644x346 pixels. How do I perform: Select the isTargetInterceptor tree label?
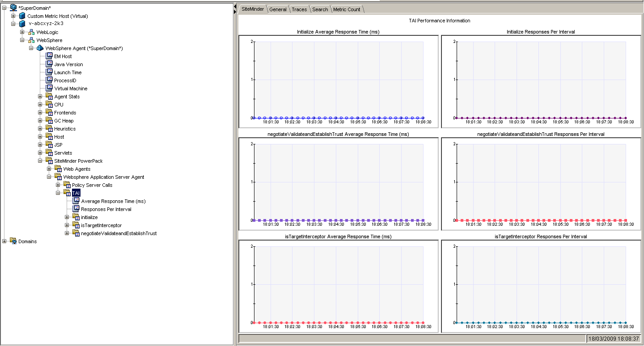(101, 225)
